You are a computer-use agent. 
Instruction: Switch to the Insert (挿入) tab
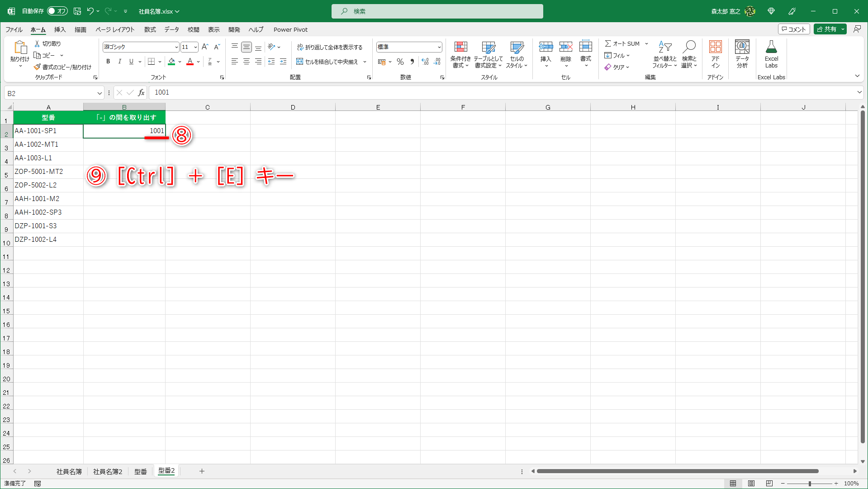tap(60, 29)
